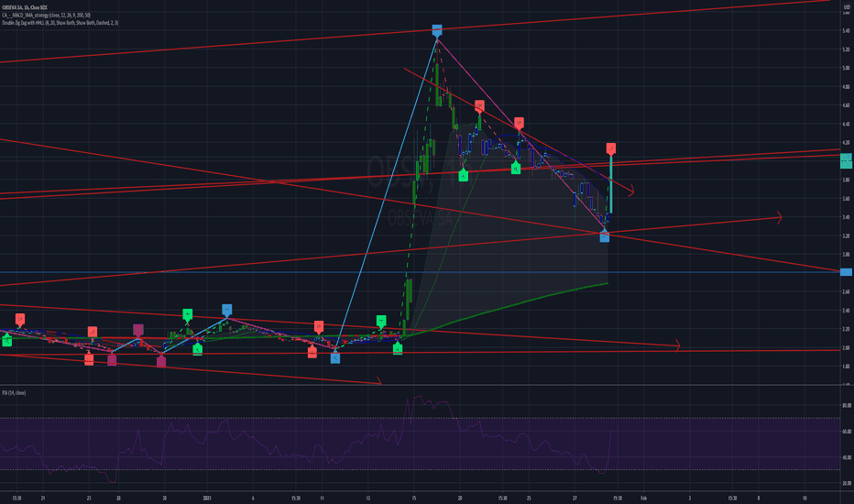
Task: Click the 2.40 price scale label
Action: pyautogui.click(x=846, y=311)
